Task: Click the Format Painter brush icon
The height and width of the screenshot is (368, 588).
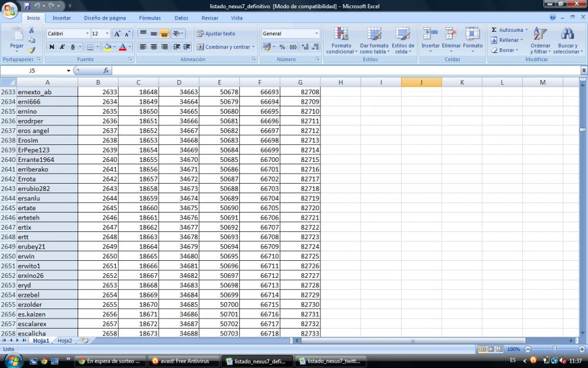Action: [32, 51]
